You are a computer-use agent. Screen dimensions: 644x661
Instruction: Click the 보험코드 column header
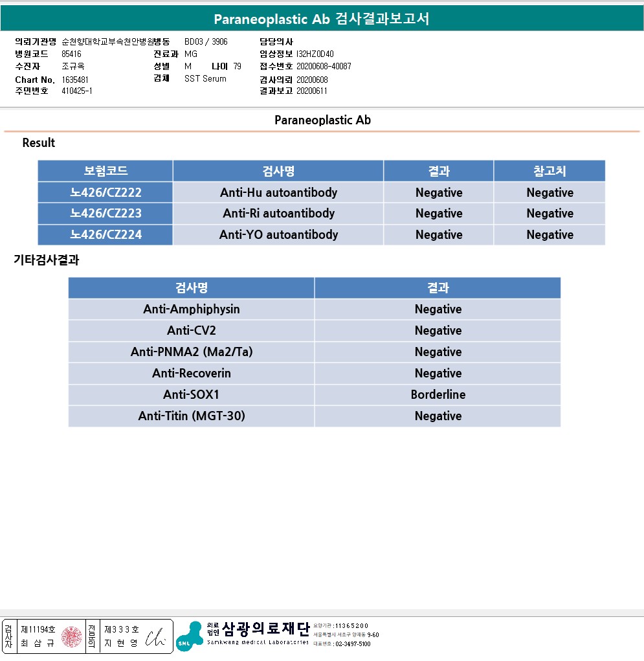coord(105,171)
